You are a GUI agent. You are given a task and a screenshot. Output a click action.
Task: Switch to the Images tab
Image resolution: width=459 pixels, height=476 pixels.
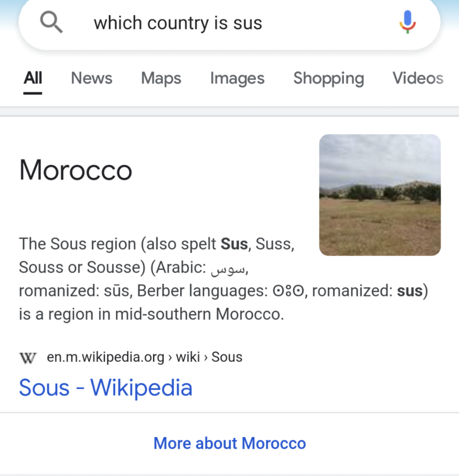tap(237, 78)
